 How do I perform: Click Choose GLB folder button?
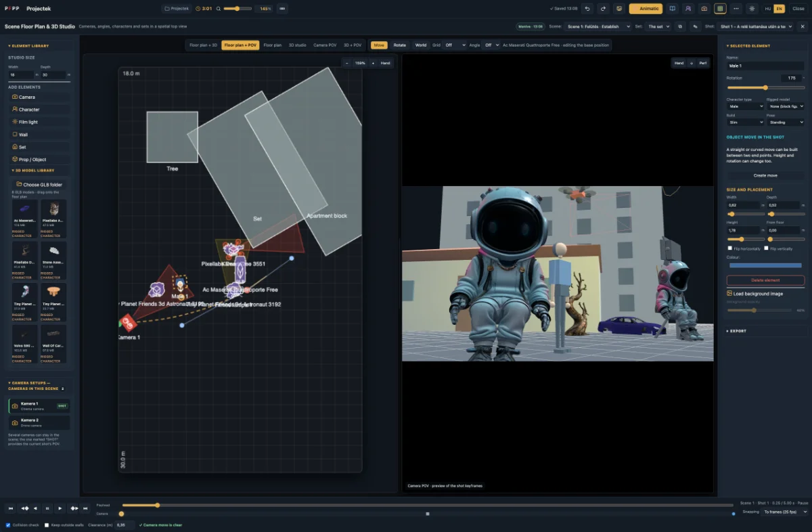39,184
